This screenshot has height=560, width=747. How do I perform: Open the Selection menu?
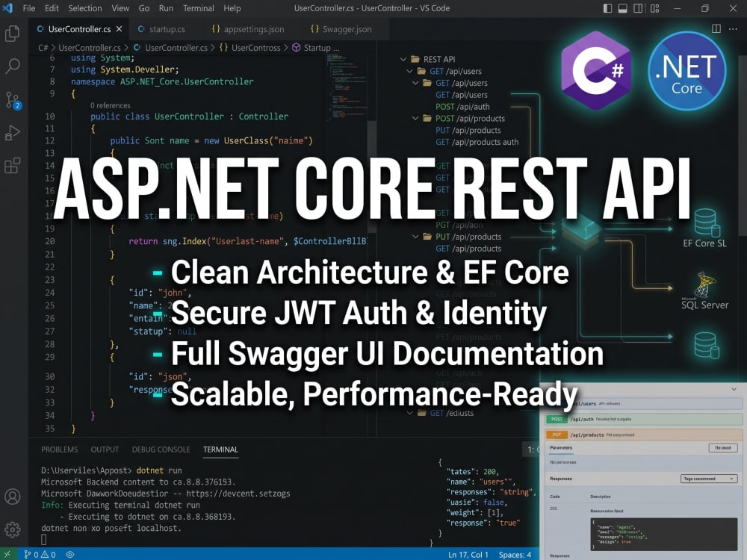(85, 8)
